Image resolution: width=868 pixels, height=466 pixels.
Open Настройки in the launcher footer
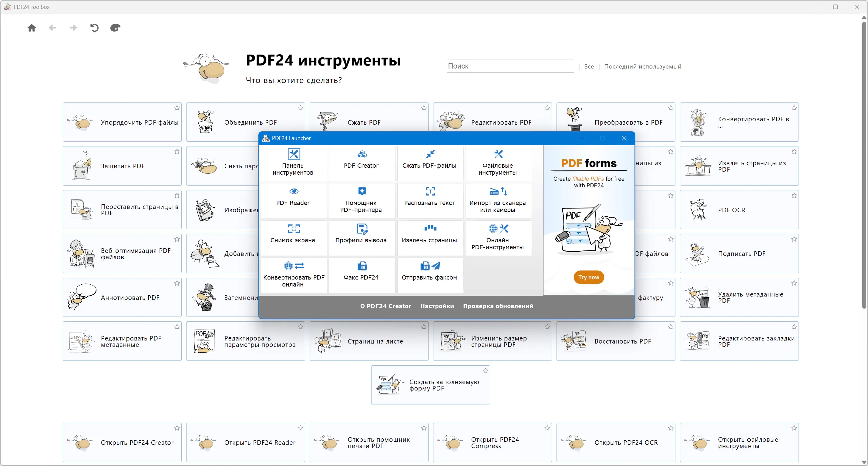(x=437, y=306)
